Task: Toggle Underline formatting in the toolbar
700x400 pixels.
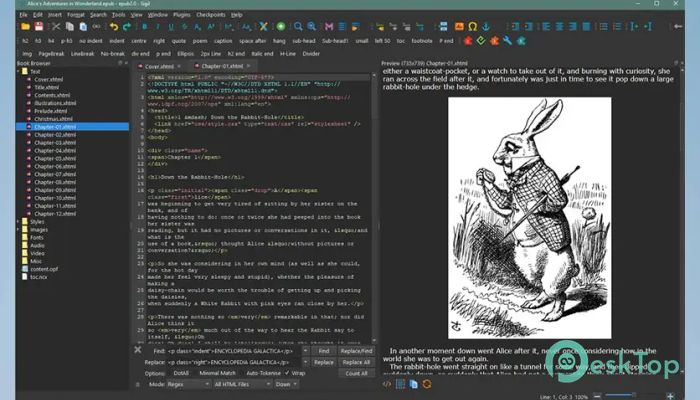Action: point(171,27)
